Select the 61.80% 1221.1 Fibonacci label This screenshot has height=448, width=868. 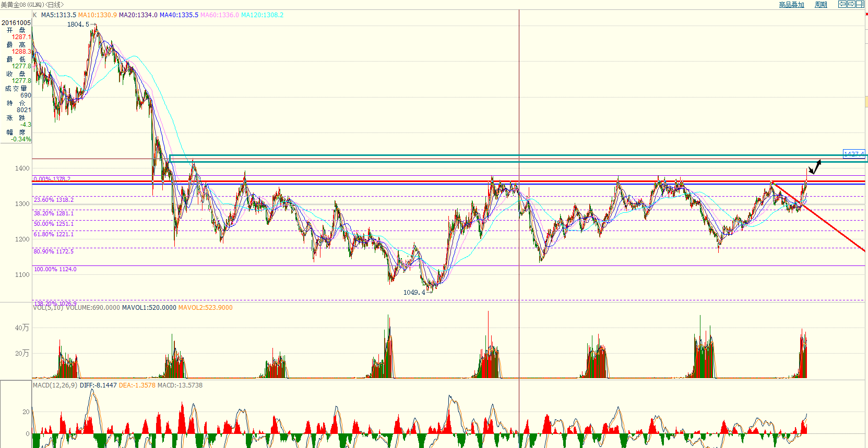(x=54, y=234)
